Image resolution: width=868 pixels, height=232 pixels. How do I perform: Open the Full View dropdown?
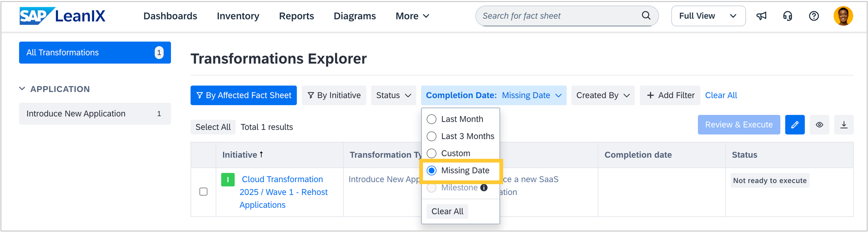click(708, 16)
